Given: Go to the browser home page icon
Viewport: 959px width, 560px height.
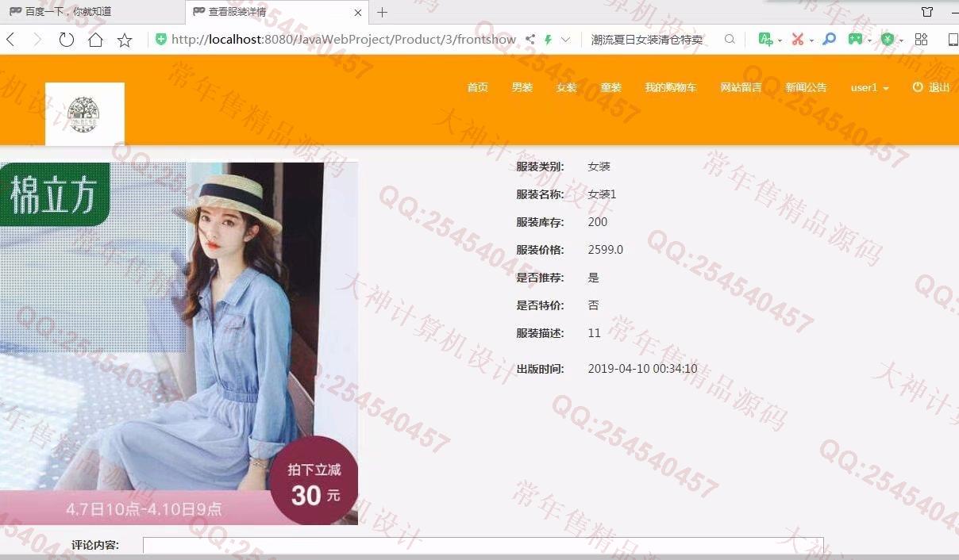Looking at the screenshot, I should (95, 40).
